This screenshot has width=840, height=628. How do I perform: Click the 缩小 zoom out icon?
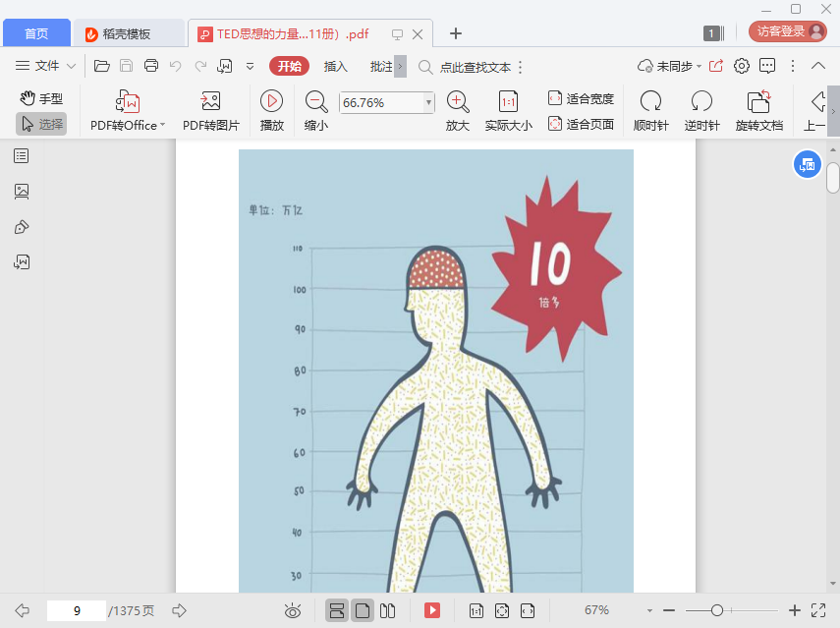click(x=316, y=101)
